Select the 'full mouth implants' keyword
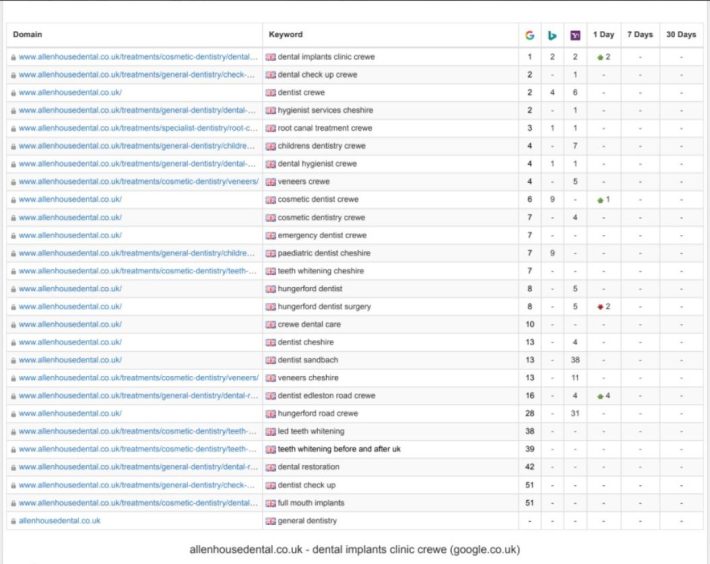 (x=310, y=503)
